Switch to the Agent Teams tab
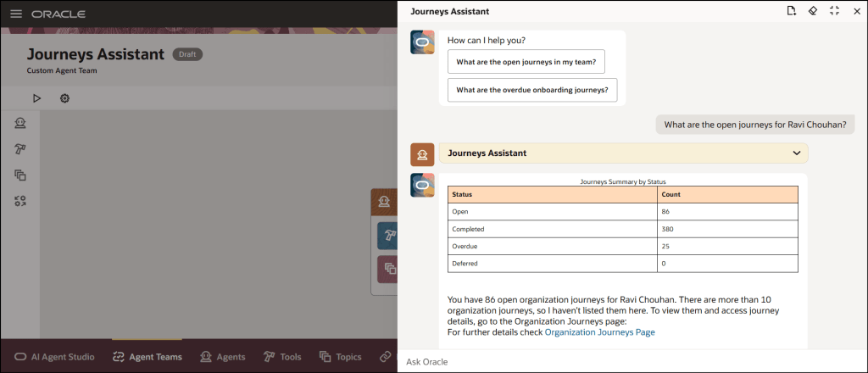 [x=147, y=357]
